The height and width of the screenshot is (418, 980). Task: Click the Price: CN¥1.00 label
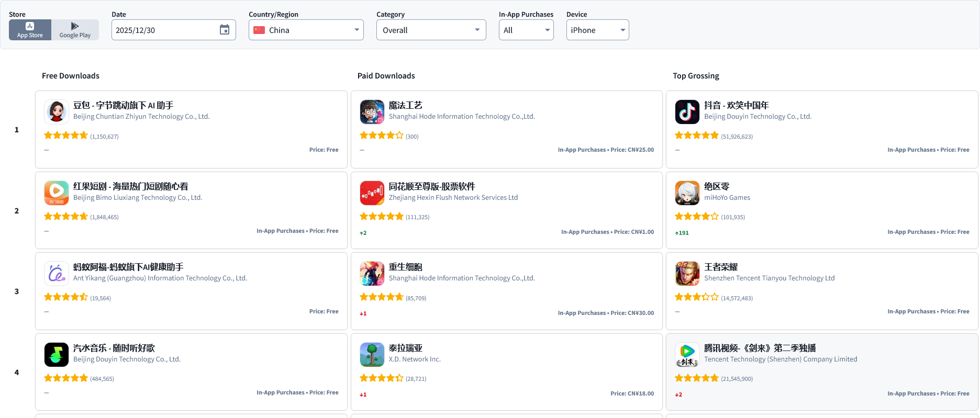[x=634, y=232]
